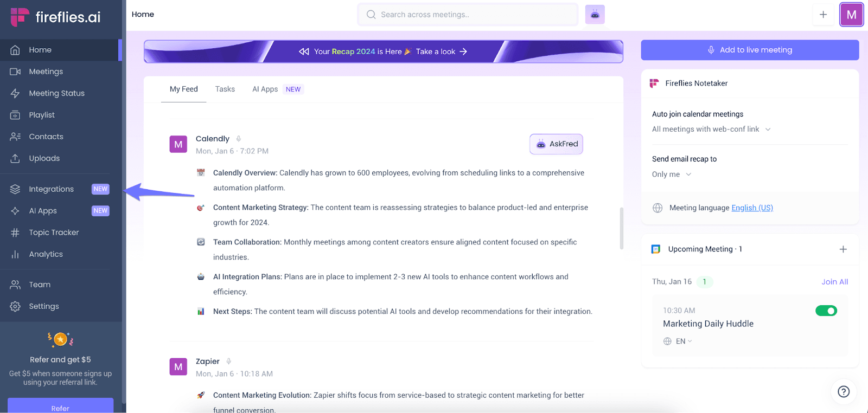Open the Calendly meeting title
Viewport: 868px width, 413px height.
pyautogui.click(x=213, y=139)
